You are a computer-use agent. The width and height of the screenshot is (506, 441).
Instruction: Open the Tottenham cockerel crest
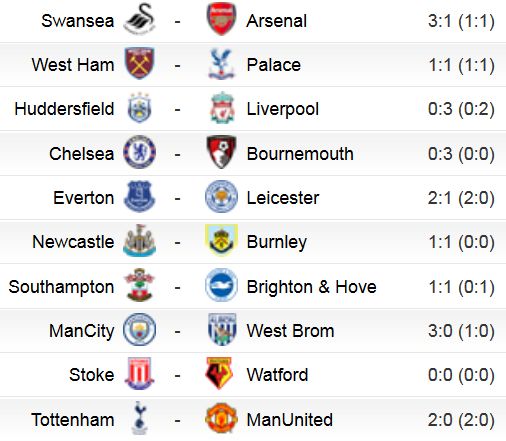(139, 418)
